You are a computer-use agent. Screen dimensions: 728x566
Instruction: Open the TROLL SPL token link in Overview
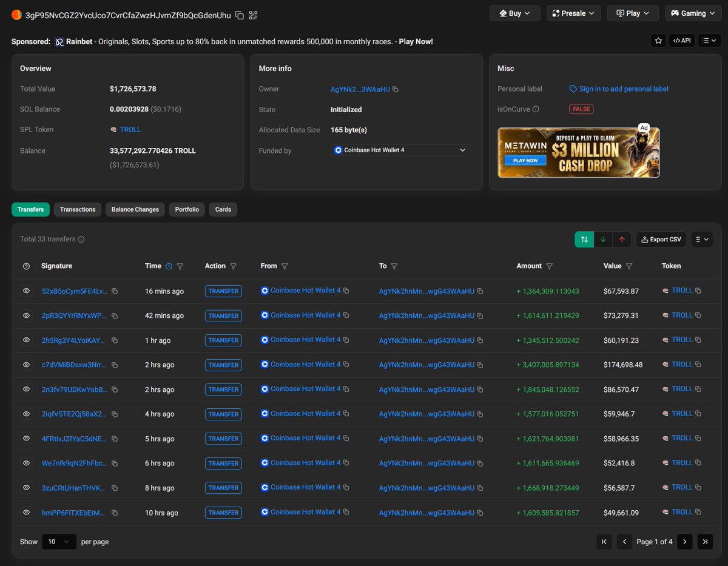tap(130, 129)
